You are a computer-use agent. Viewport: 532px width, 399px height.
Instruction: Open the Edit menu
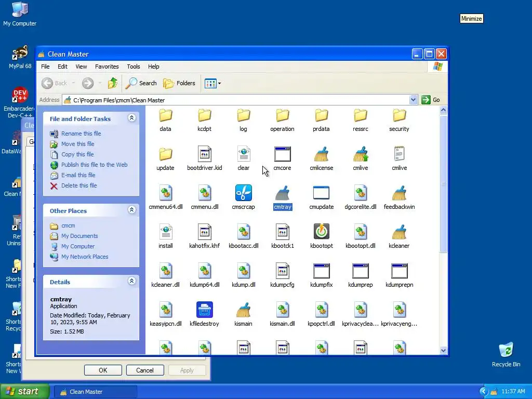[62, 66]
